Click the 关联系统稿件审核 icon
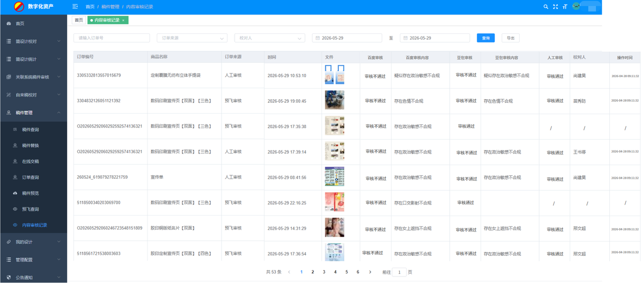The image size is (644, 283). (9, 77)
